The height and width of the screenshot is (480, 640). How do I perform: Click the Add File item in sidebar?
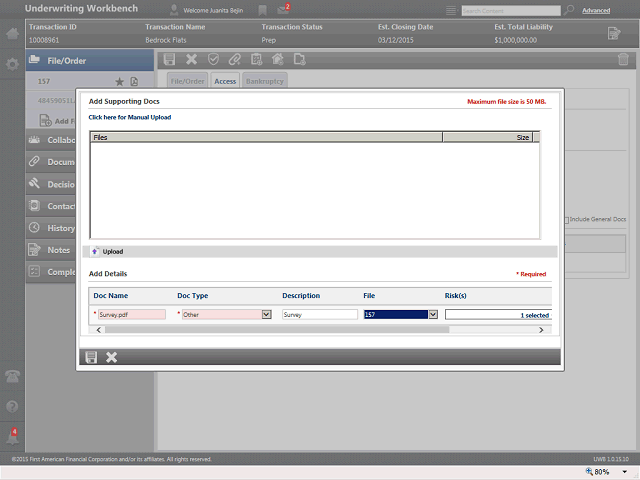(x=57, y=121)
